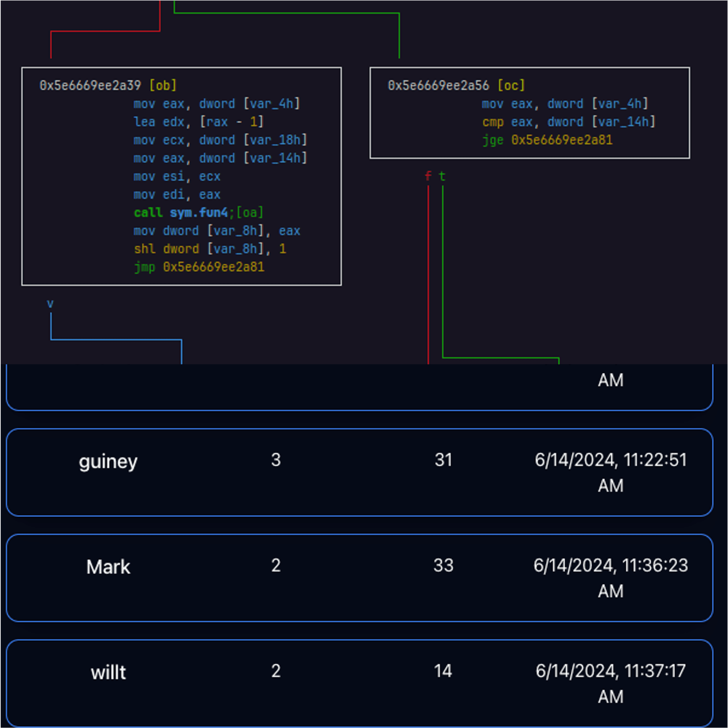Select mov edi, eax instruction
Screen dimensions: 728x728
(177, 194)
